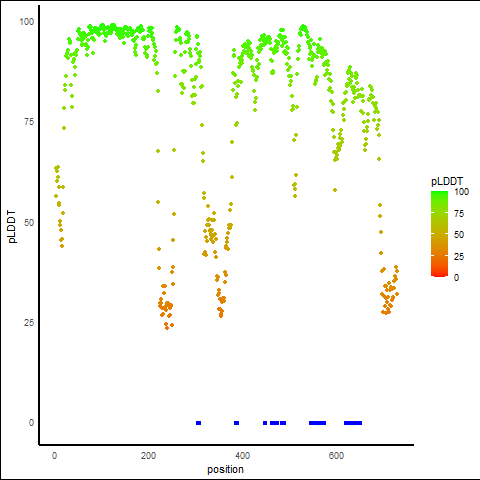Click the legend label 50

459,235
